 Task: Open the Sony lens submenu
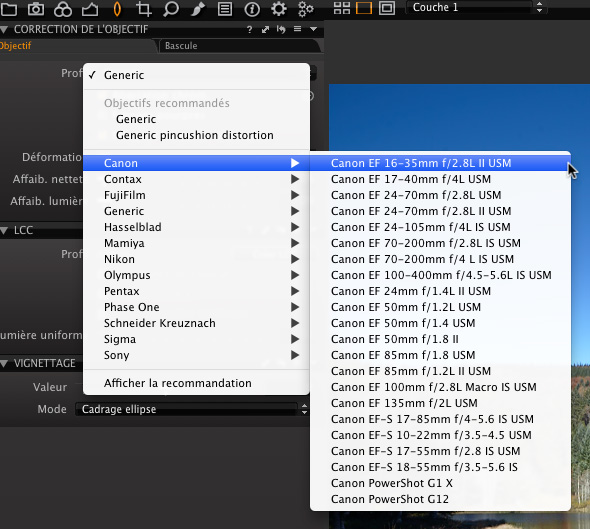click(x=196, y=355)
